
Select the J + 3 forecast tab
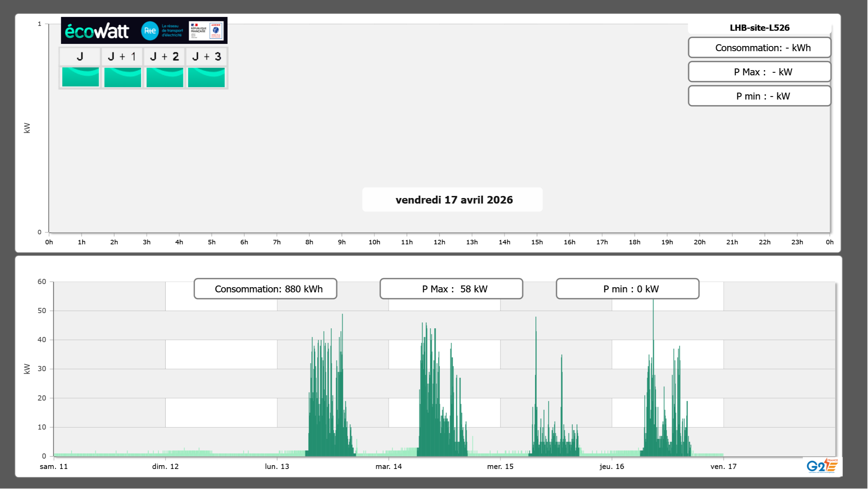coord(206,56)
